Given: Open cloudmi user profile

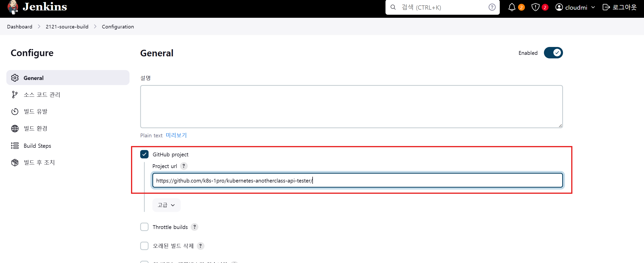Looking at the screenshot, I should pos(571,7).
